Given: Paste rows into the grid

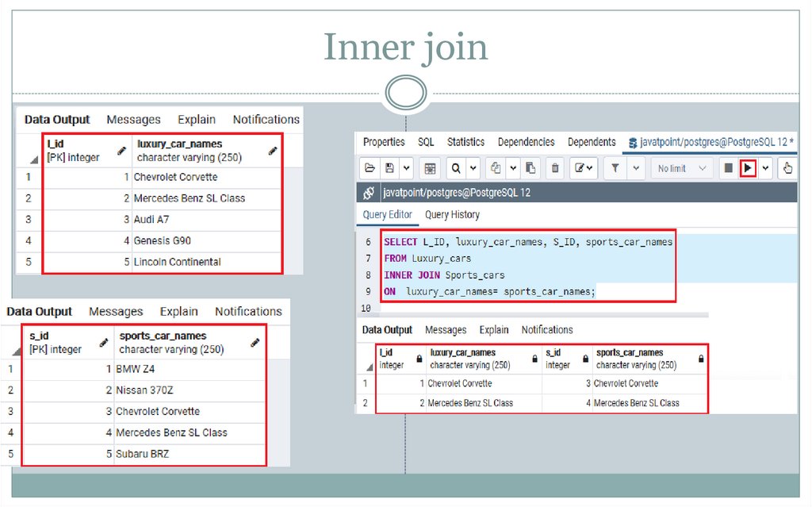Looking at the screenshot, I should click(x=530, y=168).
